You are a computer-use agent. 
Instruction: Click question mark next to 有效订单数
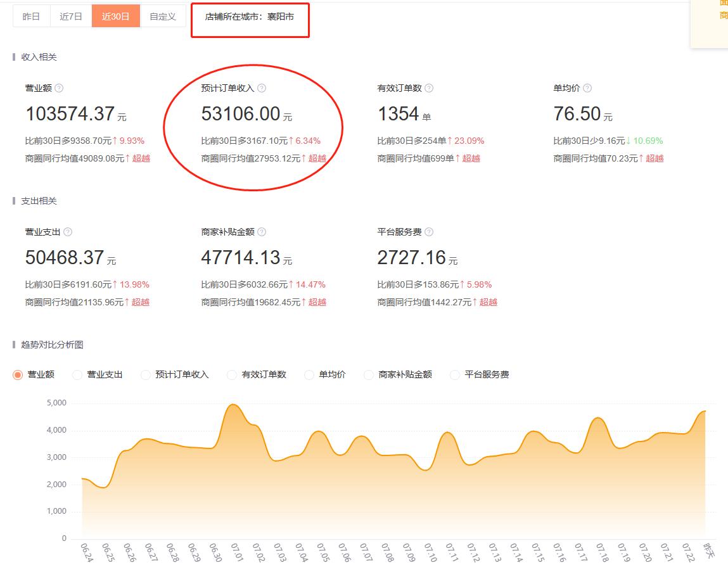[x=429, y=88]
